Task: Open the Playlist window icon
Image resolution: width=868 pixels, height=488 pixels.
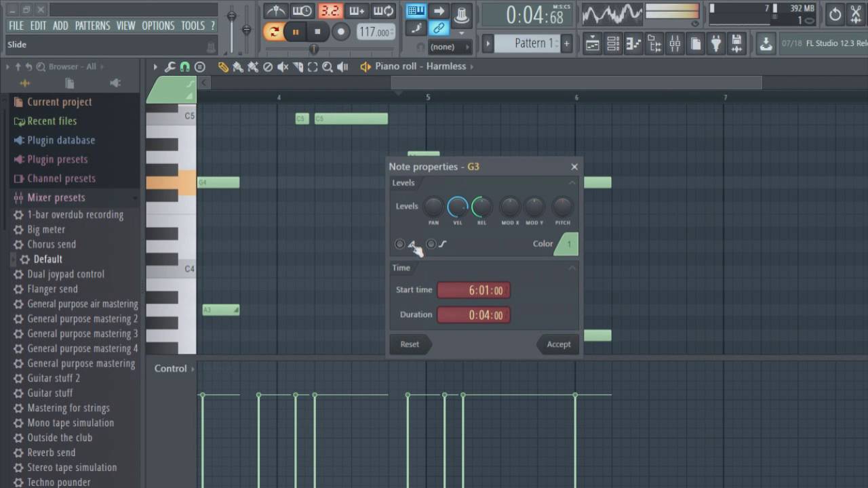Action: (x=592, y=45)
